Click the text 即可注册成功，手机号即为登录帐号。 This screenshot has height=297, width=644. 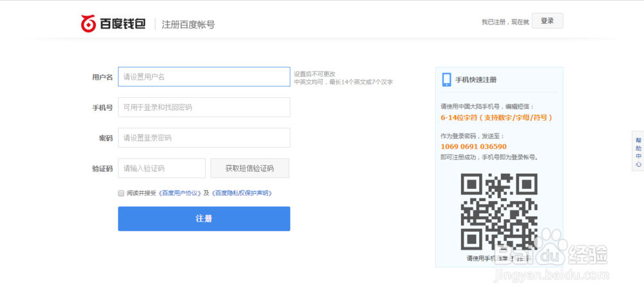(x=489, y=157)
